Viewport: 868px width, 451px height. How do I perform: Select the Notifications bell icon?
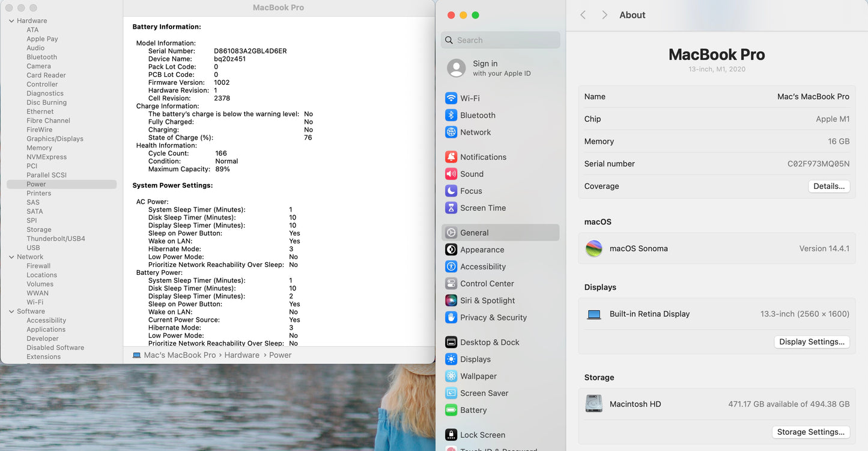pyautogui.click(x=451, y=157)
